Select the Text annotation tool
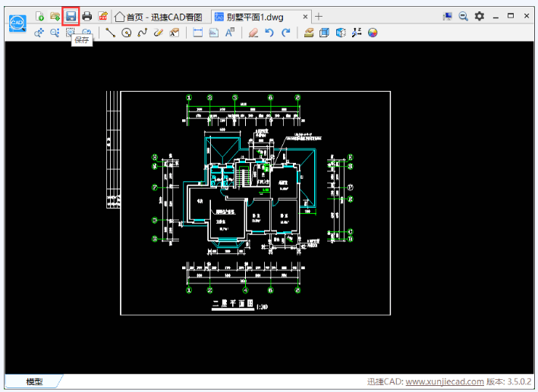The width and height of the screenshot is (538, 392). click(230, 33)
